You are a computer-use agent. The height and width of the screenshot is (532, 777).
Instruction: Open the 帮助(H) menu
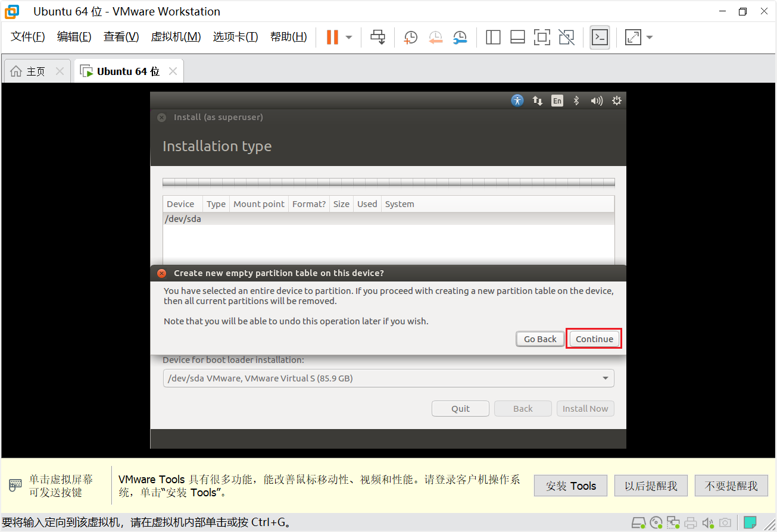point(289,37)
